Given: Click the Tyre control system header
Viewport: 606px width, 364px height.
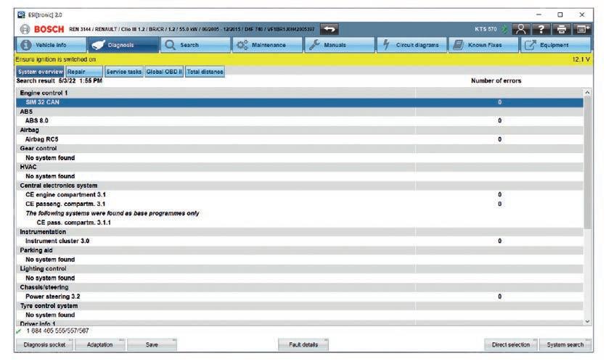Looking at the screenshot, I should (x=300, y=306).
